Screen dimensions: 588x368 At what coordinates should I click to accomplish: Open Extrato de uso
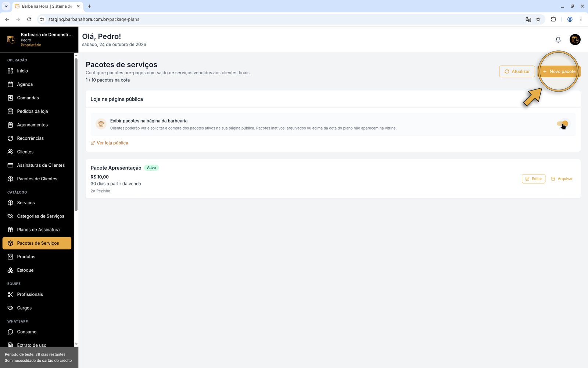(x=37, y=345)
